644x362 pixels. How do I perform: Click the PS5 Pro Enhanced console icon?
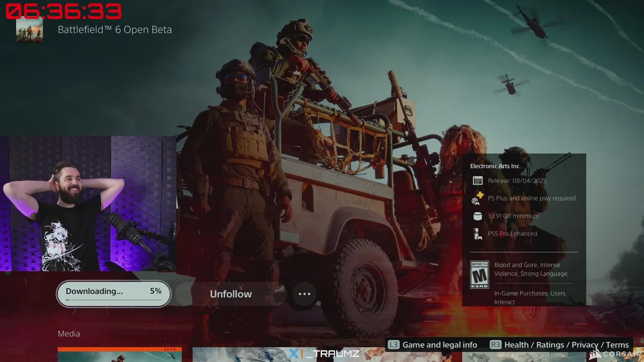coord(477,234)
